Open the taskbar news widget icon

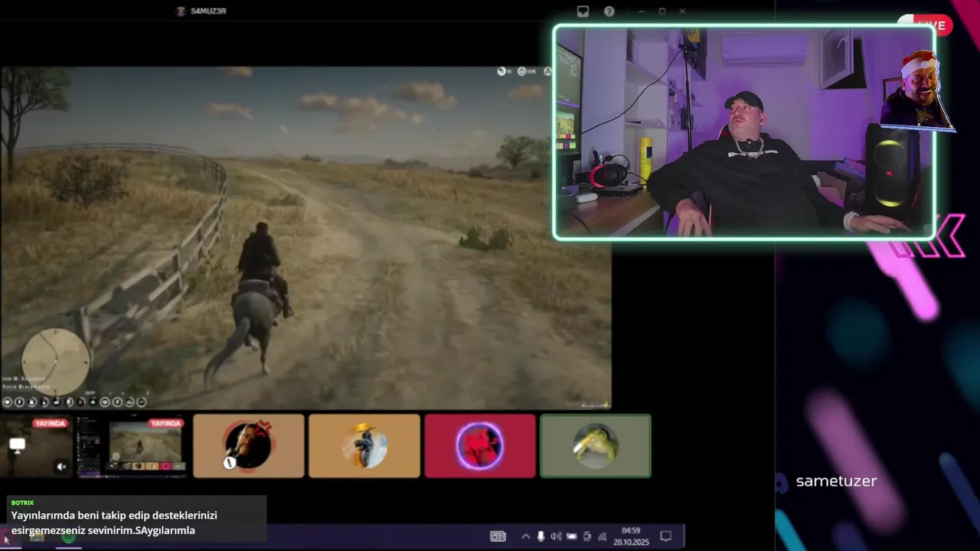[498, 536]
